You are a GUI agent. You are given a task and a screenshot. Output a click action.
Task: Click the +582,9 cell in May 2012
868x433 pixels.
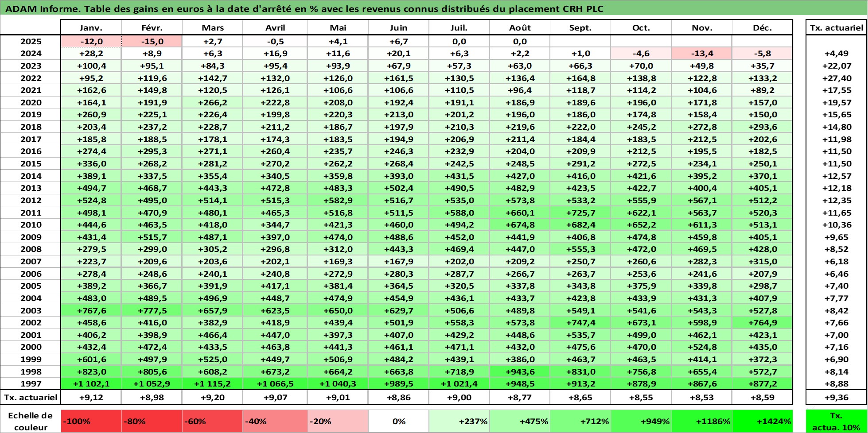pyautogui.click(x=338, y=200)
